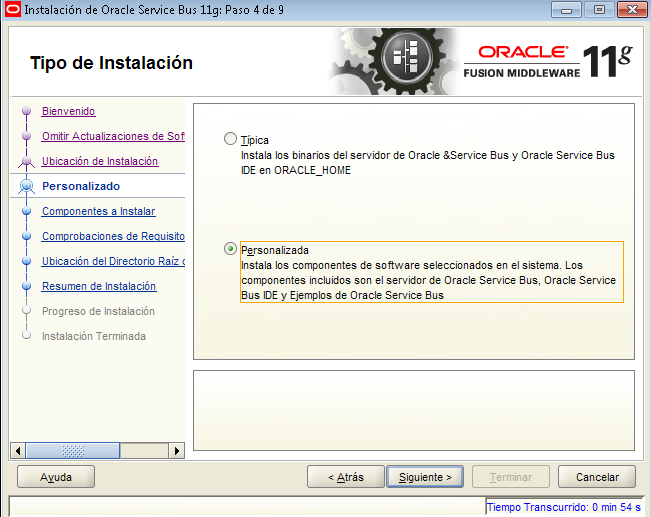
Task: Go to the Bienvenido step link
Action: coord(69,111)
